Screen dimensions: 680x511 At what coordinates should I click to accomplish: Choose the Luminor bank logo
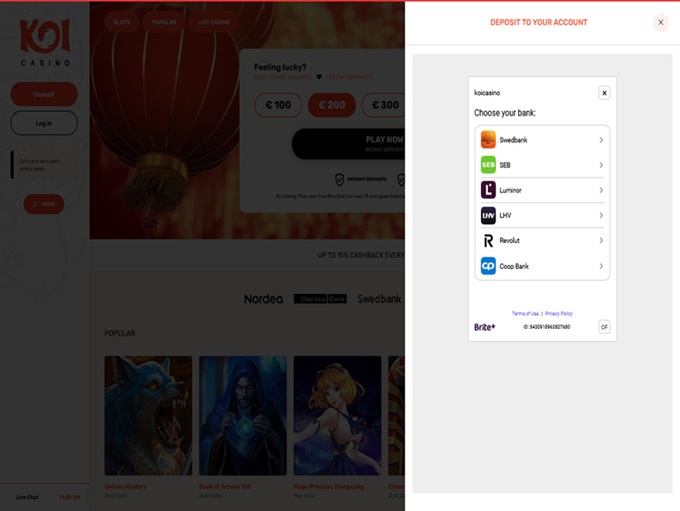coord(488,190)
